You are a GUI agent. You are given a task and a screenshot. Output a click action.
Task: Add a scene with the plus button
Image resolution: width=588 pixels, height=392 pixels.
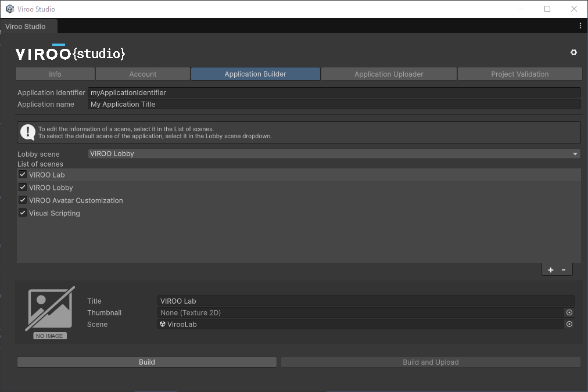coord(550,270)
